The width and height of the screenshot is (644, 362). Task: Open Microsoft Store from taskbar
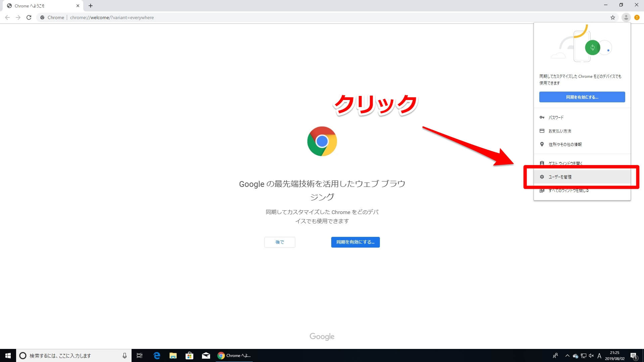pos(189,356)
